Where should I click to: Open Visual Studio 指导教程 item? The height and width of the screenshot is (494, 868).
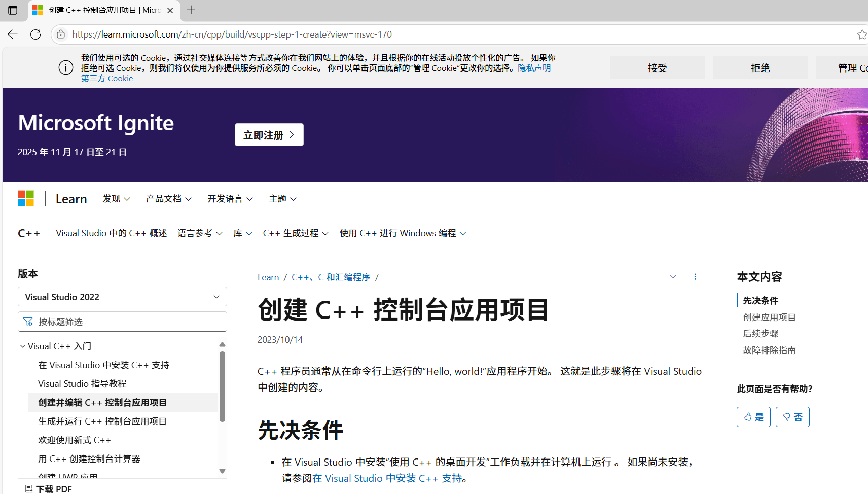82,384
